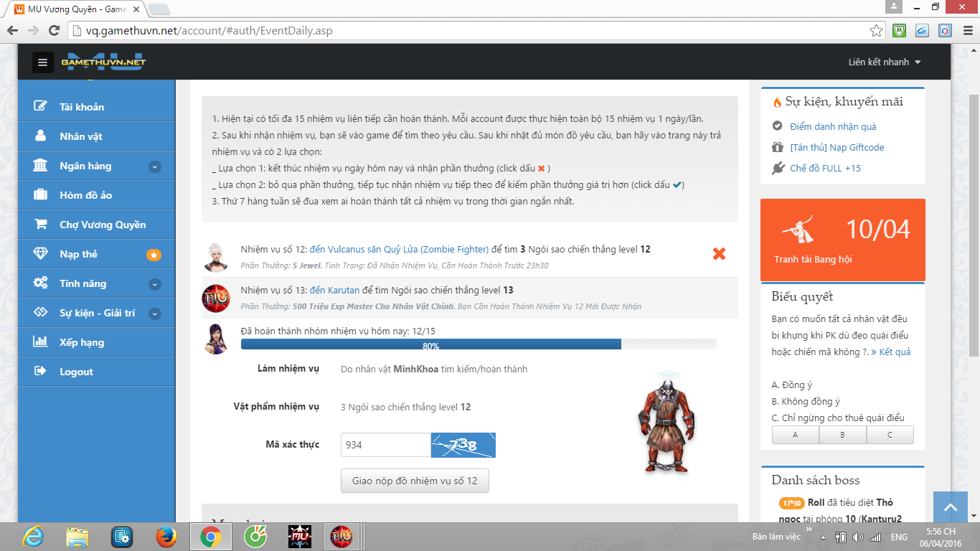Select vote option A

pos(795,435)
